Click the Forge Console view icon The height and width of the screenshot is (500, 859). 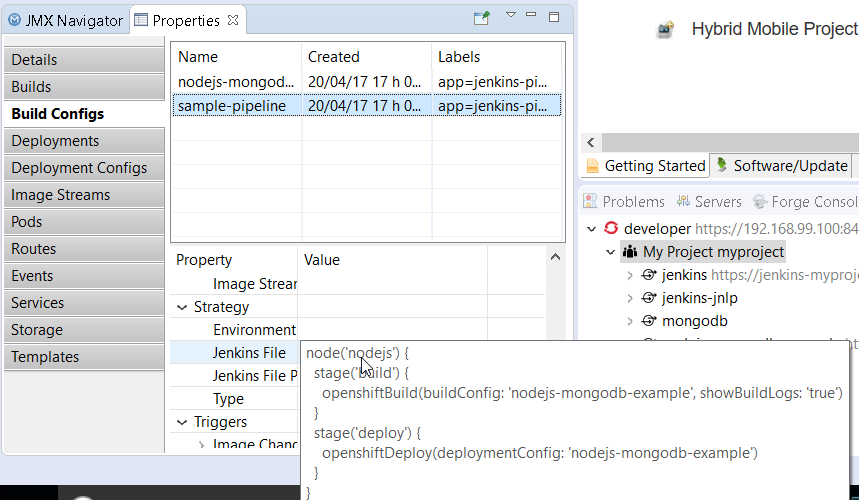pos(760,201)
